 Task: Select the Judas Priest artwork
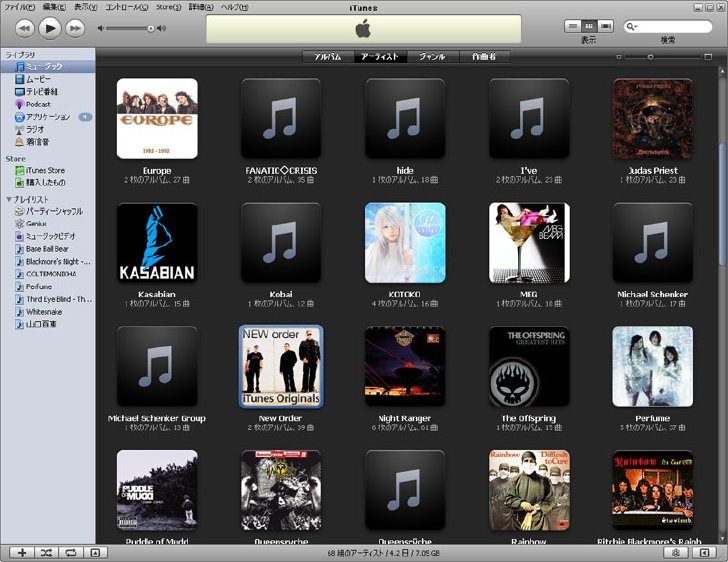pos(653,118)
